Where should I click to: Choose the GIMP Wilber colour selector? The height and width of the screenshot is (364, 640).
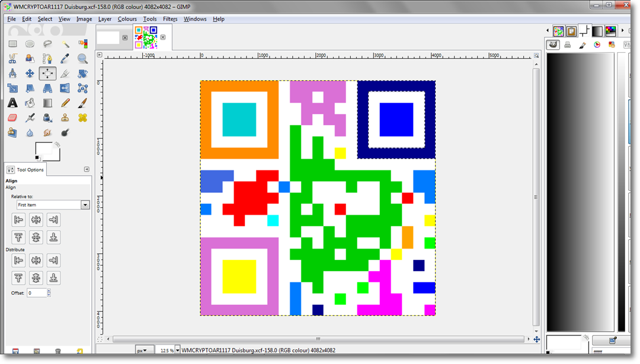coord(553,45)
